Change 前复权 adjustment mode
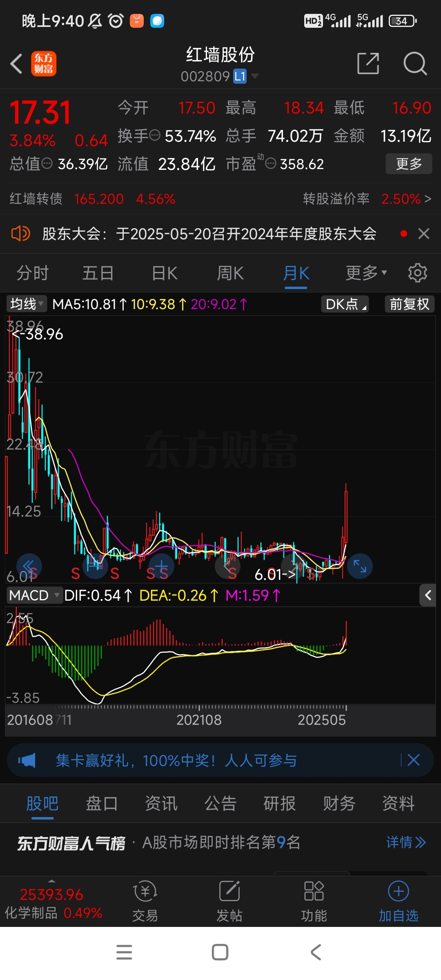The width and height of the screenshot is (441, 980). (410, 304)
